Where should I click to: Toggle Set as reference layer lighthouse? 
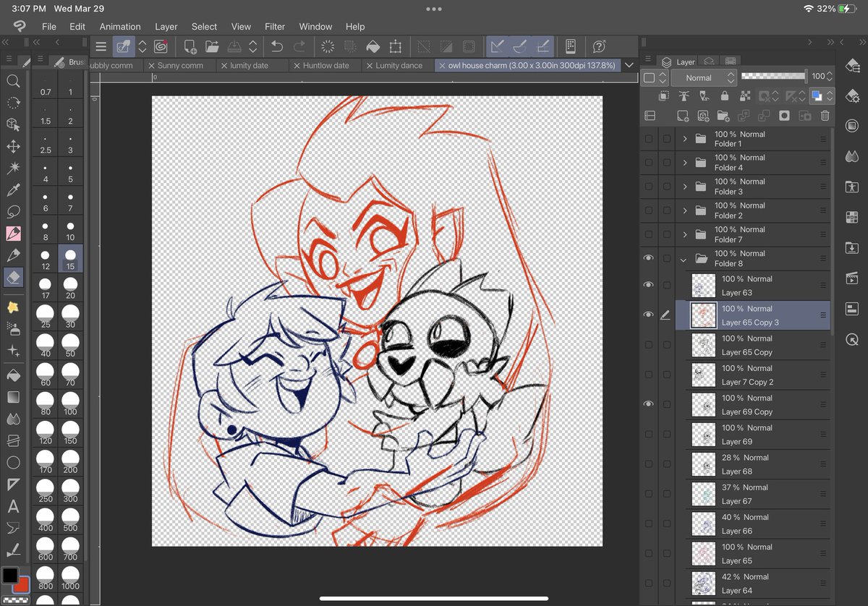tap(684, 95)
